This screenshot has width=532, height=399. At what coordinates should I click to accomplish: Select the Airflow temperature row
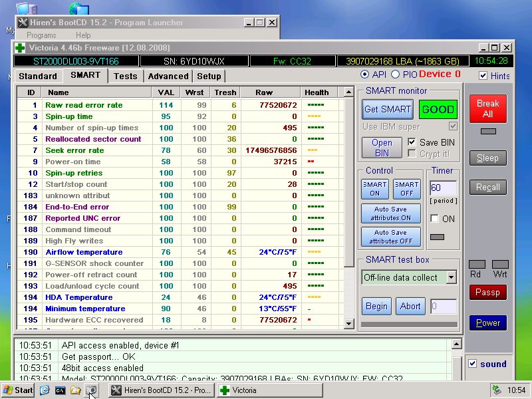(180, 252)
